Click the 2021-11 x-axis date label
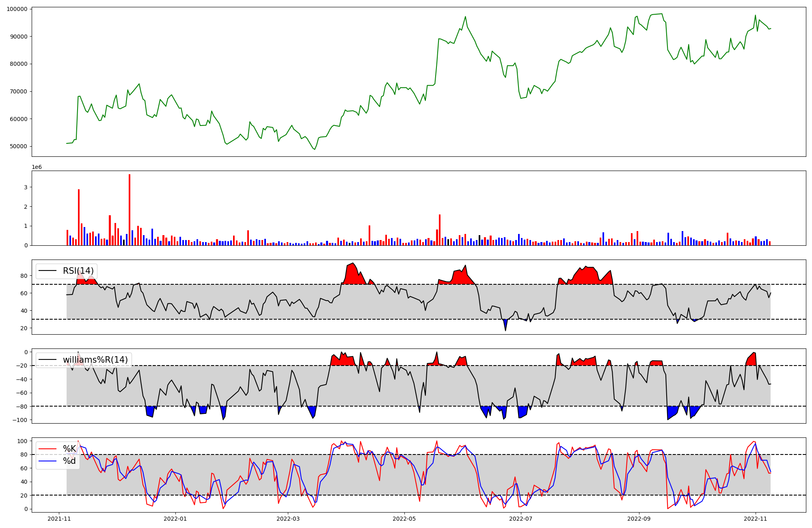Image resolution: width=812 pixels, height=528 pixels. coord(59,519)
